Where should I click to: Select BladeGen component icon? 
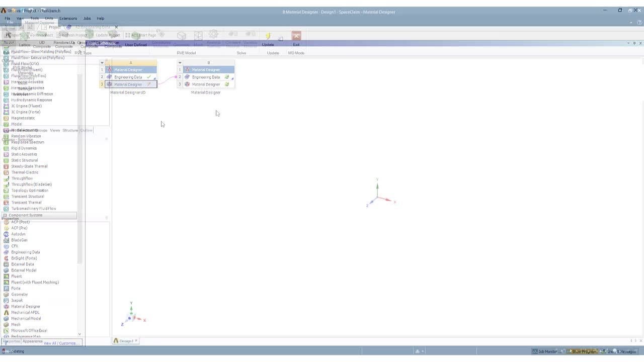click(x=6, y=240)
